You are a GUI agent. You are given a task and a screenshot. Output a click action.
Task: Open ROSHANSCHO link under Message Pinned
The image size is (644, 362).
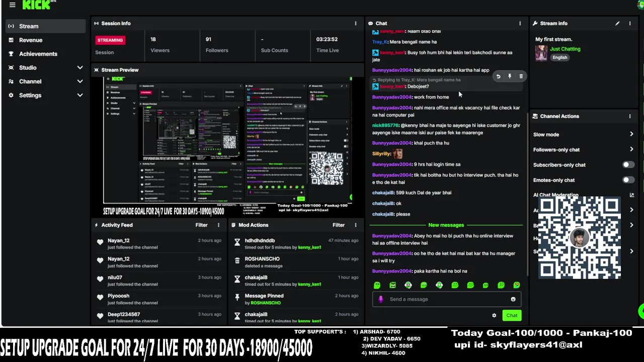(266, 303)
